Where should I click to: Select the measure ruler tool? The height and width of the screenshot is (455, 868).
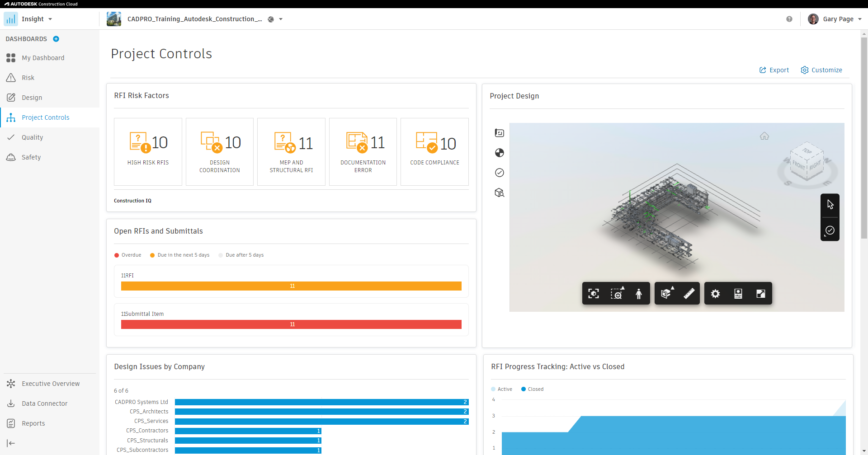click(x=689, y=294)
